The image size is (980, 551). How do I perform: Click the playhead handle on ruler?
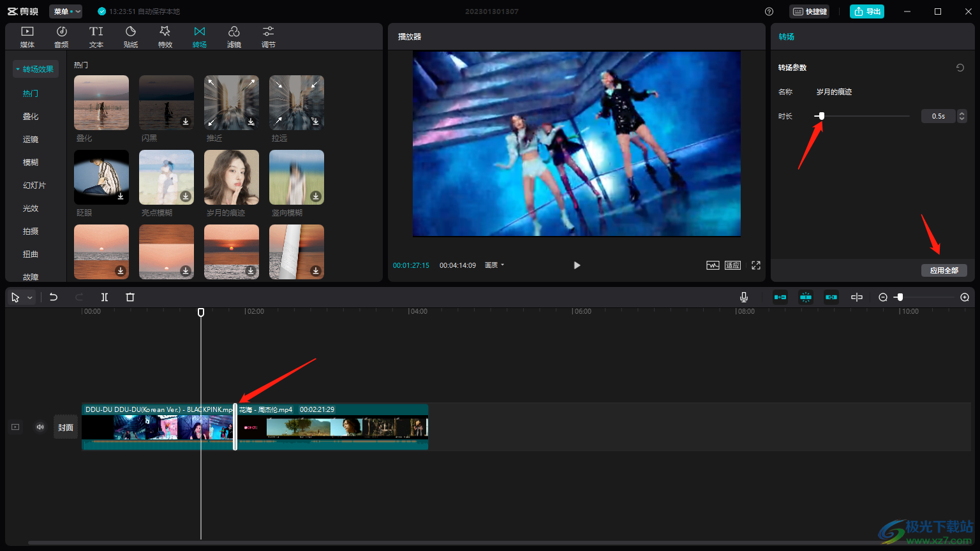tap(201, 312)
